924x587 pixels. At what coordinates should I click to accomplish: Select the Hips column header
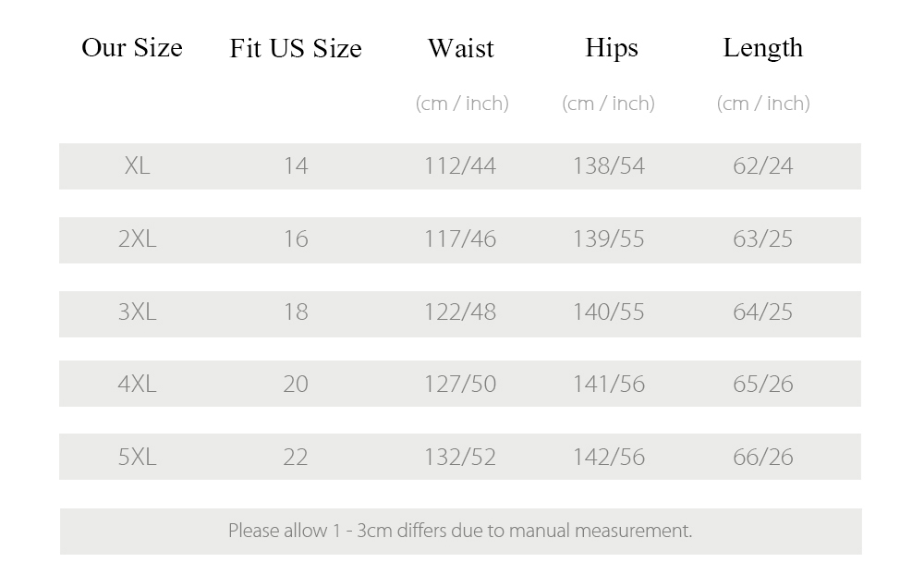click(612, 48)
